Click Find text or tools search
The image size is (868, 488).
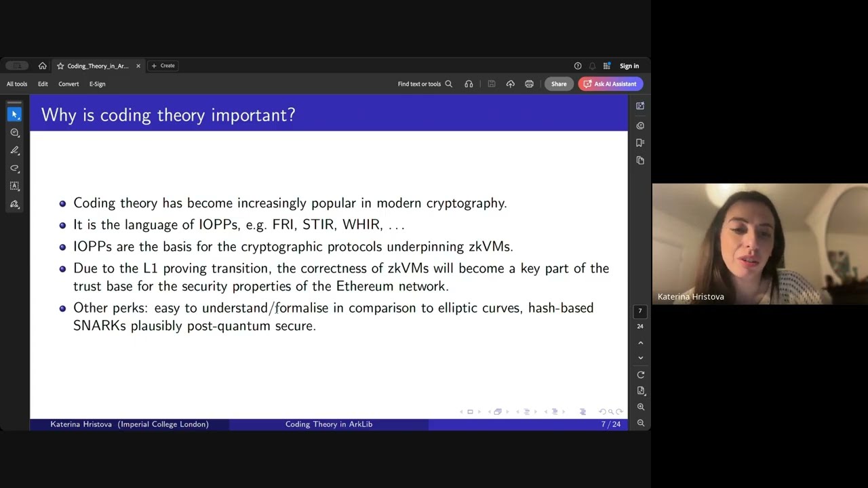click(425, 84)
